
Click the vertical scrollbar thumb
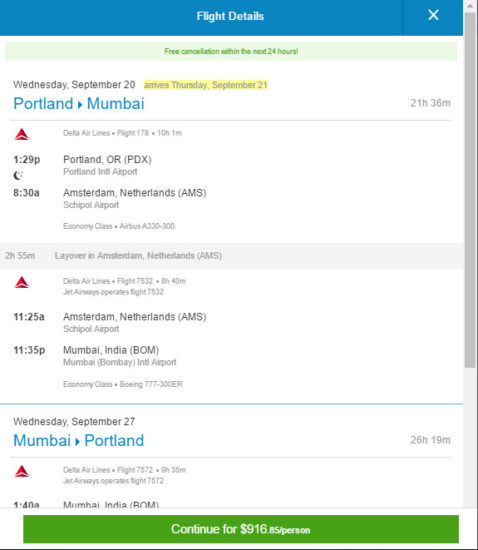coord(470,190)
